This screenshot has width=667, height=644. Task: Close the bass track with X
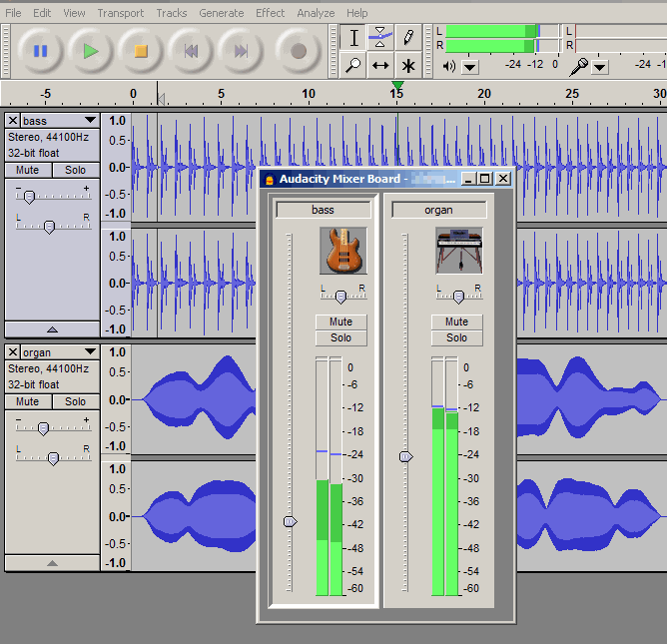(x=13, y=121)
